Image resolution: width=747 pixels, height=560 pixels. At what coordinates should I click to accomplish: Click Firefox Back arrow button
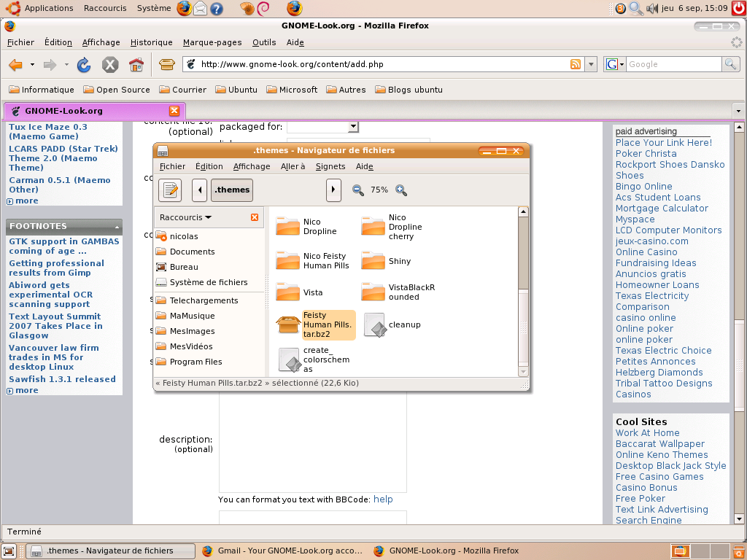(x=16, y=64)
